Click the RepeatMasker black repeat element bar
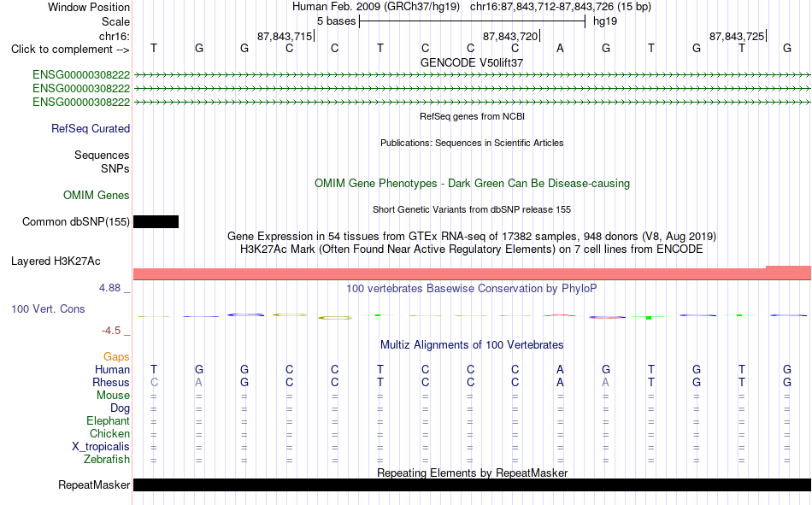Image resolution: width=812 pixels, height=505 pixels. click(472, 484)
